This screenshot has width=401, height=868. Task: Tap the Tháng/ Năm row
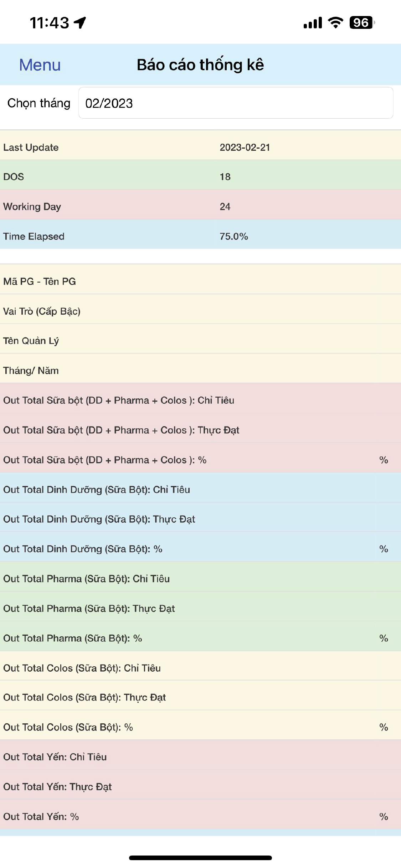[200, 371]
